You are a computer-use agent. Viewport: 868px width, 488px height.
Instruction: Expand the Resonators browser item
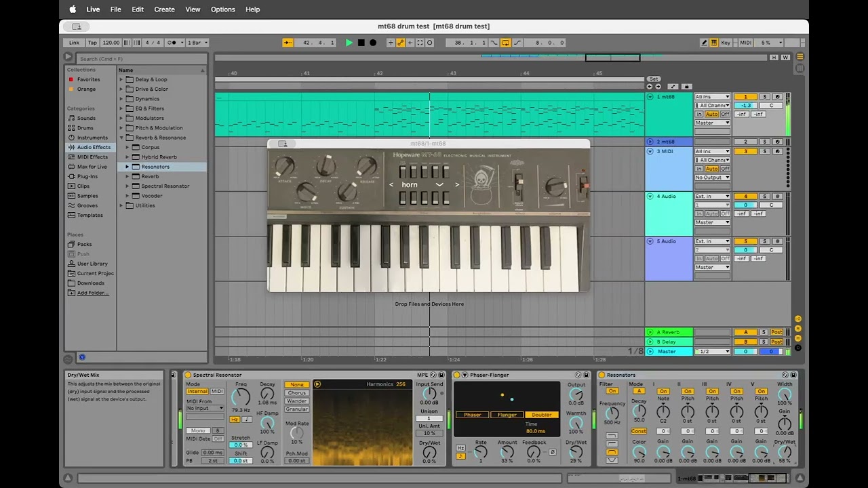point(127,167)
